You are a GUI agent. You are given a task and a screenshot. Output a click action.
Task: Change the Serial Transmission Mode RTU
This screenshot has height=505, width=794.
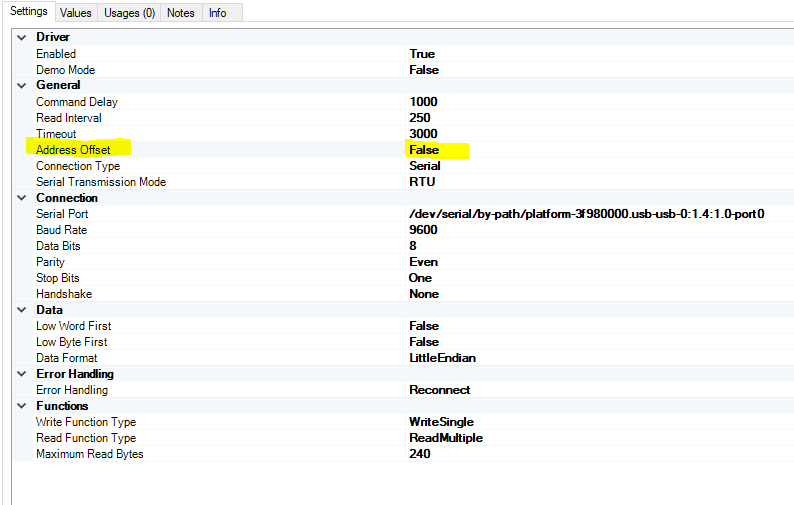[x=422, y=182]
